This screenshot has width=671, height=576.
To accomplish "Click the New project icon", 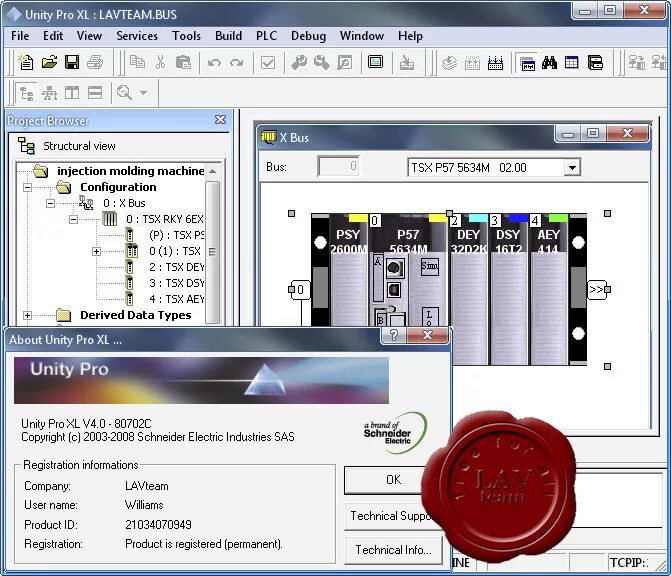I will [x=26, y=62].
